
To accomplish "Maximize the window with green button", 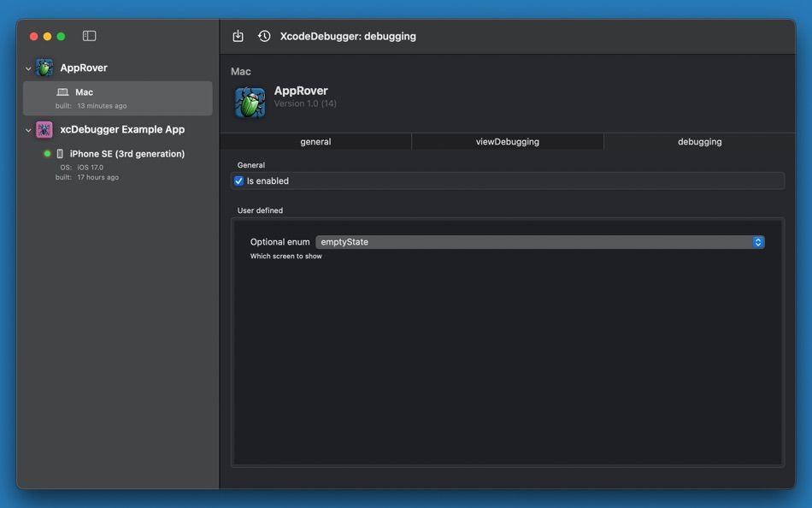I will [61, 36].
